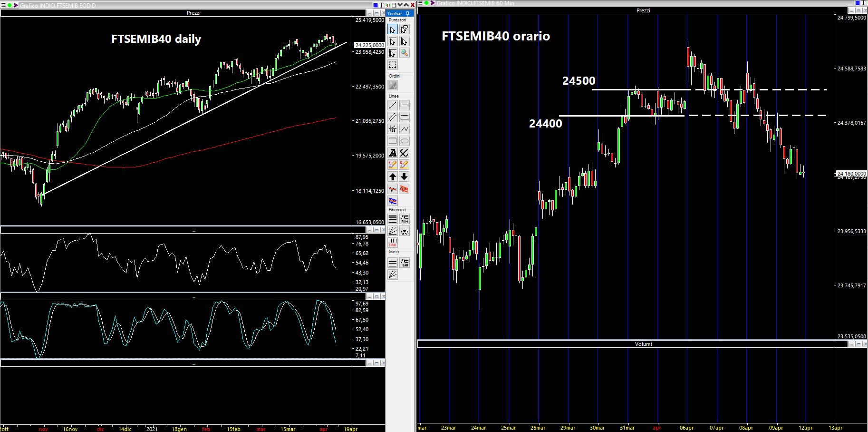This screenshot has width=868, height=432.
Task: Choose the diagonal trendline tool
Action: tap(393, 105)
